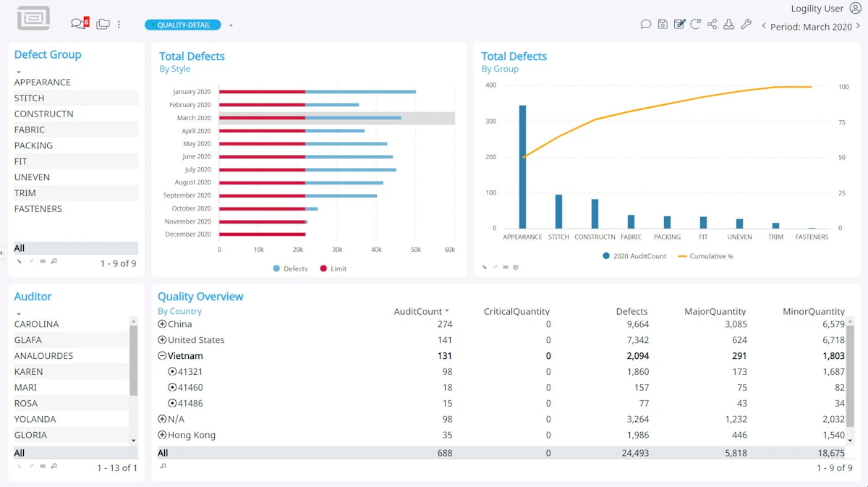Open notifications chat icon with red badge
Image resolution: width=868 pixels, height=487 pixels.
(80, 23)
